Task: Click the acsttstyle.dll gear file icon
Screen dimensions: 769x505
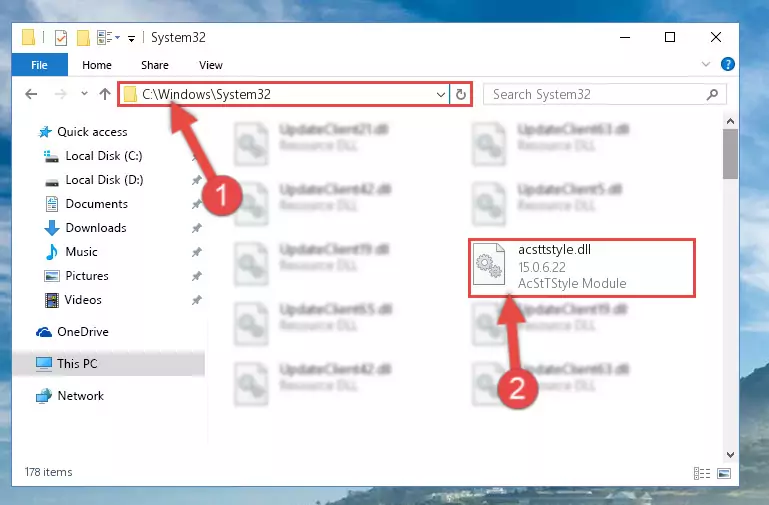Action: [x=489, y=264]
